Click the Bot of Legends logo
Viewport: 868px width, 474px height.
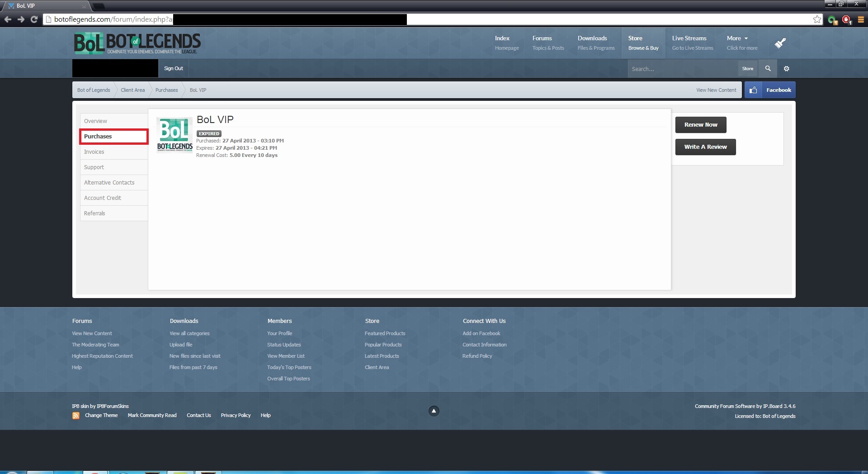pyautogui.click(x=137, y=43)
